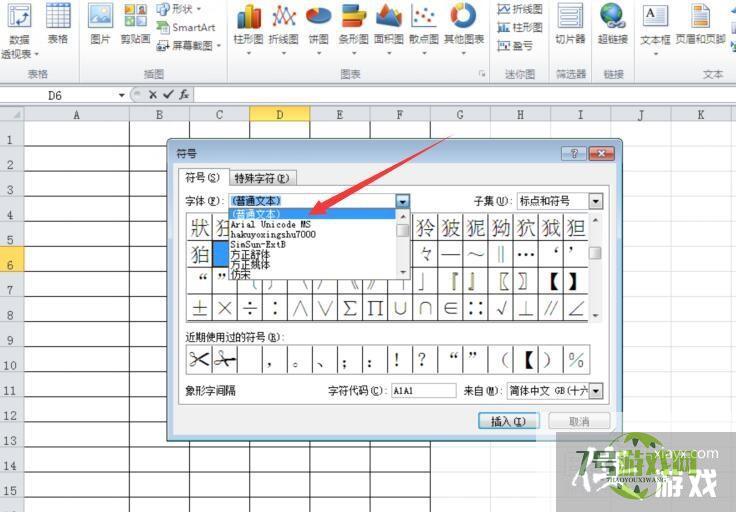Open the Subset dropdown
The height and width of the screenshot is (512, 736).
596,201
